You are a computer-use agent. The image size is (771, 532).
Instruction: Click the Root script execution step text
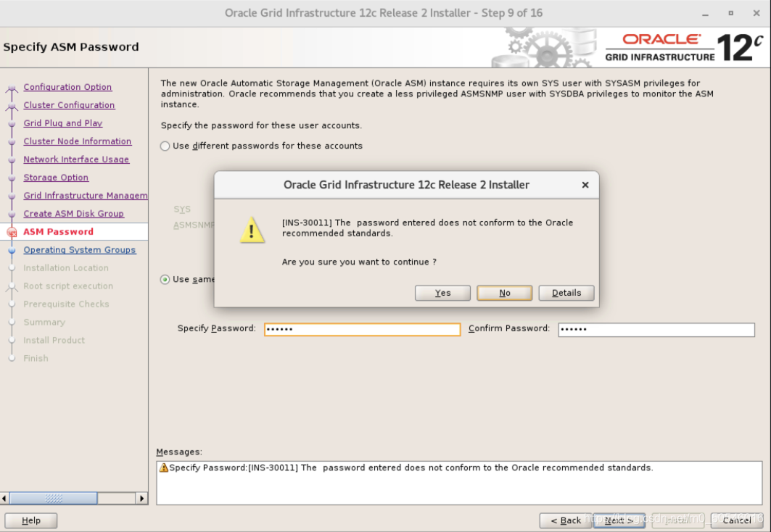68,286
